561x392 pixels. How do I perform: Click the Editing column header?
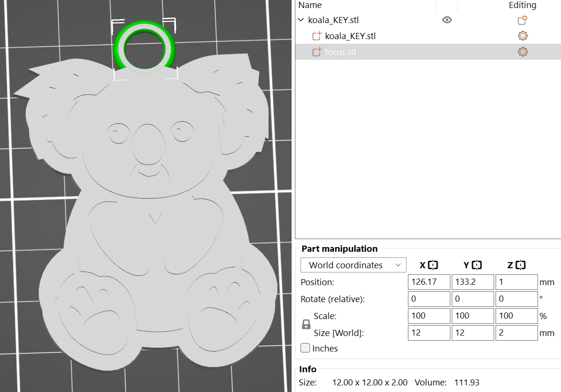point(522,5)
